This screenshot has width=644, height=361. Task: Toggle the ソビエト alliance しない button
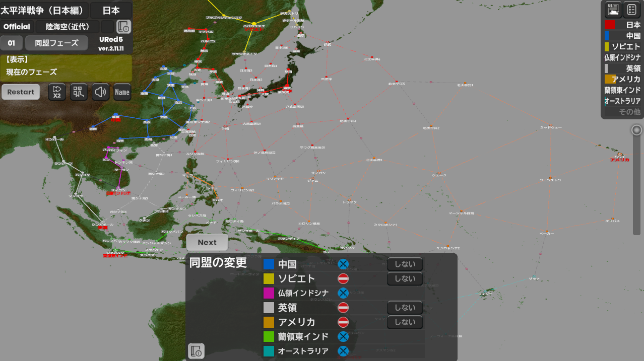(x=405, y=278)
